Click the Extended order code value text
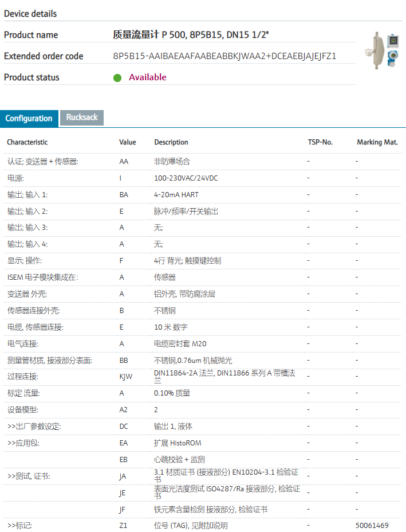 coord(224,56)
